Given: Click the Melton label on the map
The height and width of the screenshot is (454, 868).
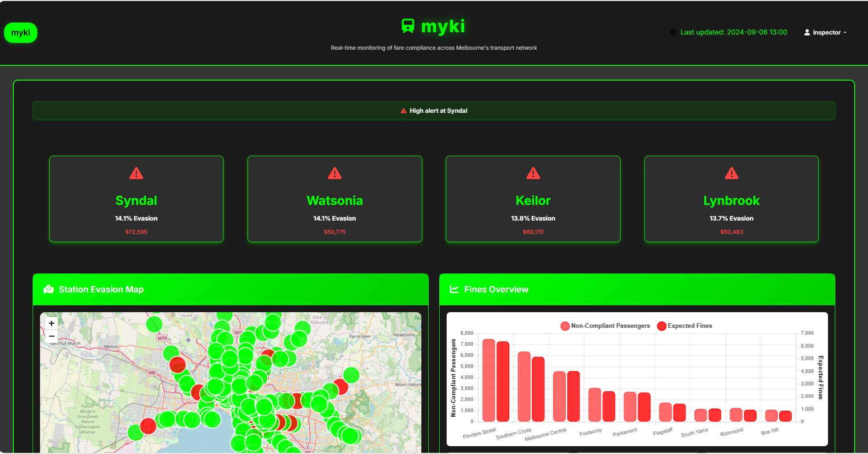Looking at the screenshot, I should (x=111, y=347).
